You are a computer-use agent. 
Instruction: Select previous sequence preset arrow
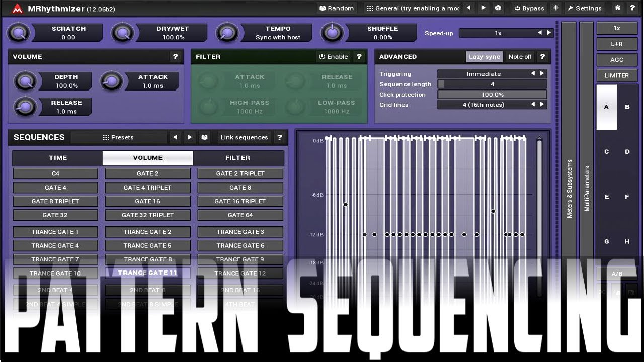click(175, 137)
